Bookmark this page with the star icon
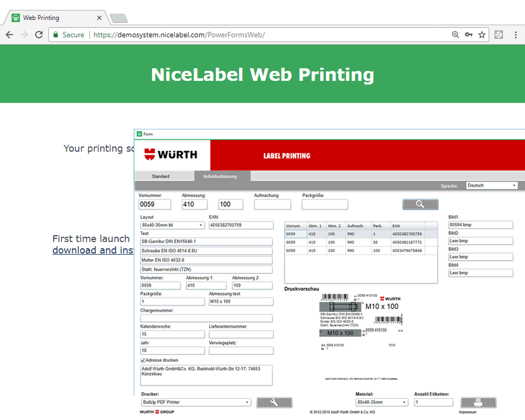The width and height of the screenshot is (525, 420). click(482, 34)
